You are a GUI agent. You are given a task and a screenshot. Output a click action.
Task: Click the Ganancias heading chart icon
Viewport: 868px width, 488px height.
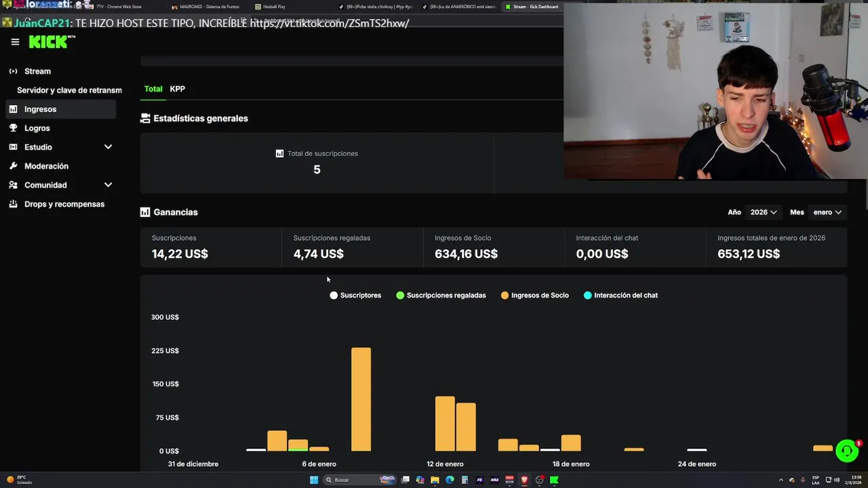(145, 212)
